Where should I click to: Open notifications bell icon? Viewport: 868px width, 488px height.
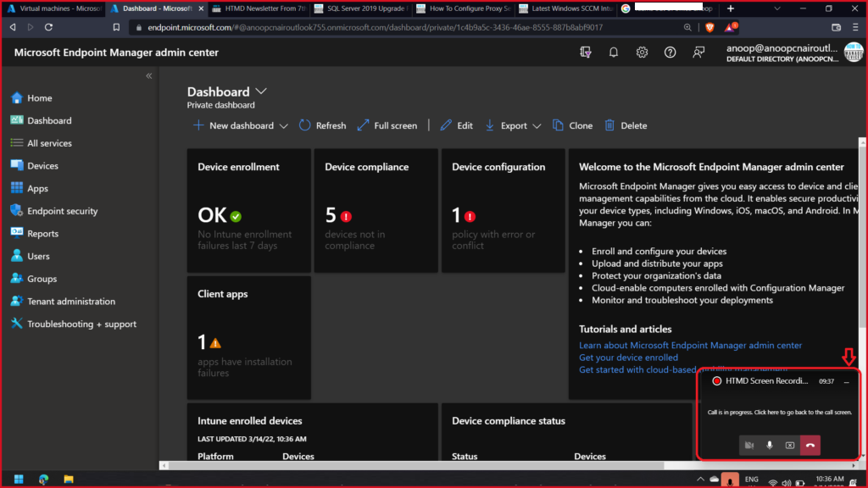click(614, 52)
